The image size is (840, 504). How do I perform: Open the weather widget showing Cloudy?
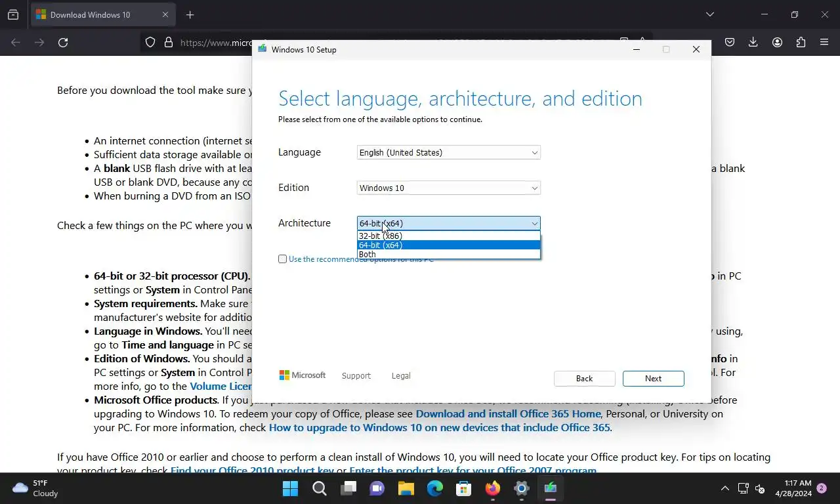point(35,488)
